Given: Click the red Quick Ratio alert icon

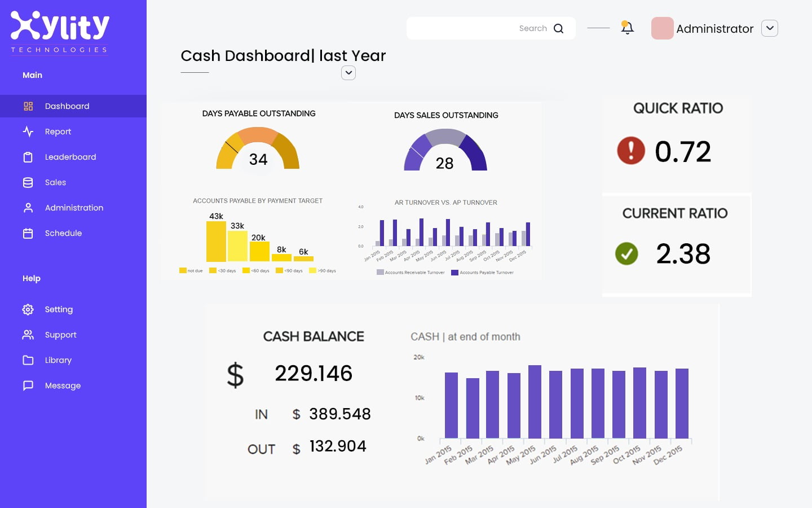Looking at the screenshot, I should pyautogui.click(x=631, y=151).
